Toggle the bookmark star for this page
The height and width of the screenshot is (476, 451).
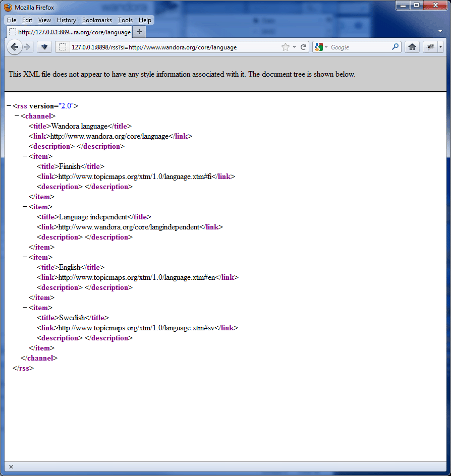point(287,47)
